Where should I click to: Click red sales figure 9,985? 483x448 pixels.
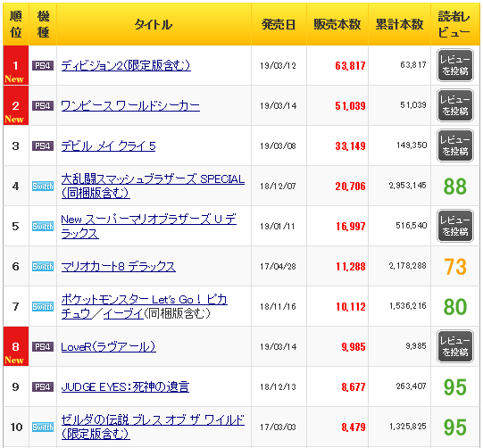click(354, 346)
